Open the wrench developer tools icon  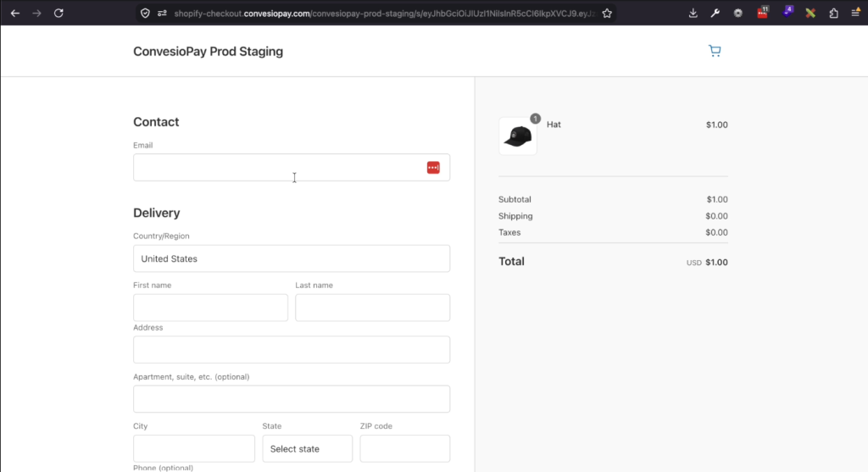715,14
